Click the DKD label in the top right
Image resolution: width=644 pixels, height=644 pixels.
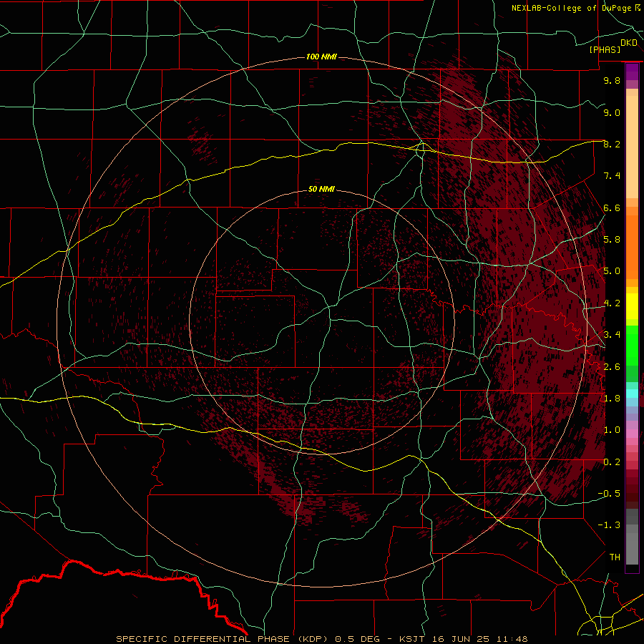coord(629,43)
